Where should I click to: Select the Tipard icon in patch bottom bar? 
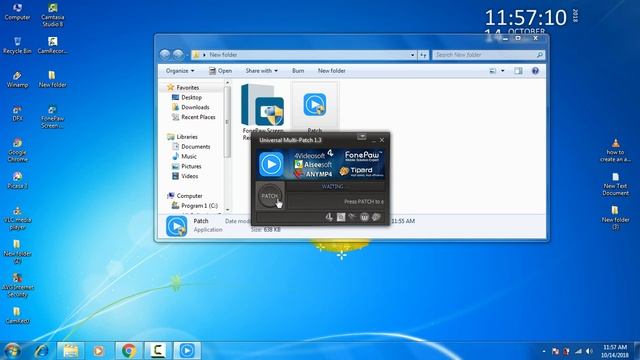[376, 217]
